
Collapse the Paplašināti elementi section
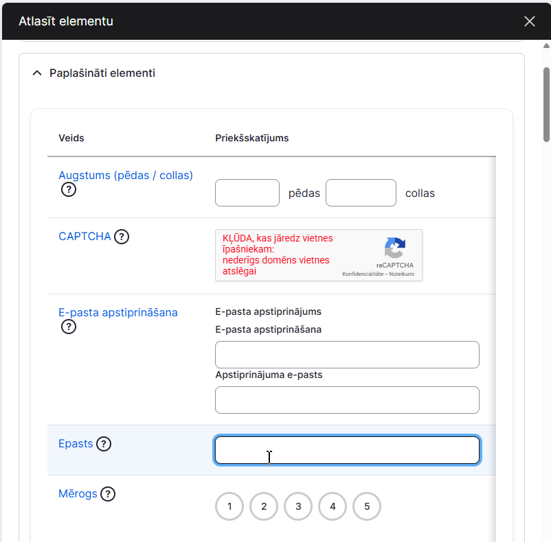[x=37, y=73]
